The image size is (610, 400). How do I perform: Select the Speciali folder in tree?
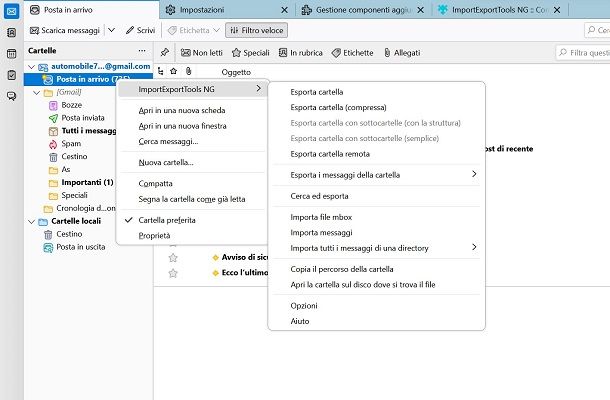[x=74, y=195]
